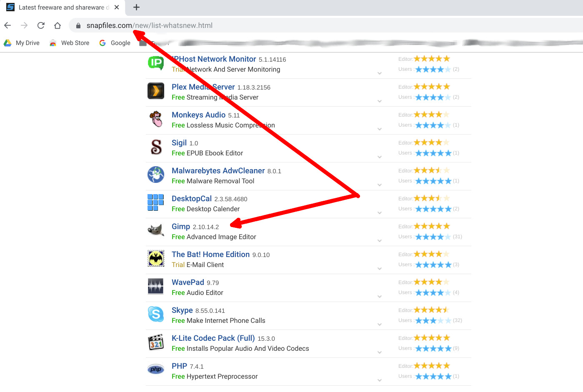Expand details for K-Lite Codec Pack row
The width and height of the screenshot is (583, 392).
tap(380, 352)
